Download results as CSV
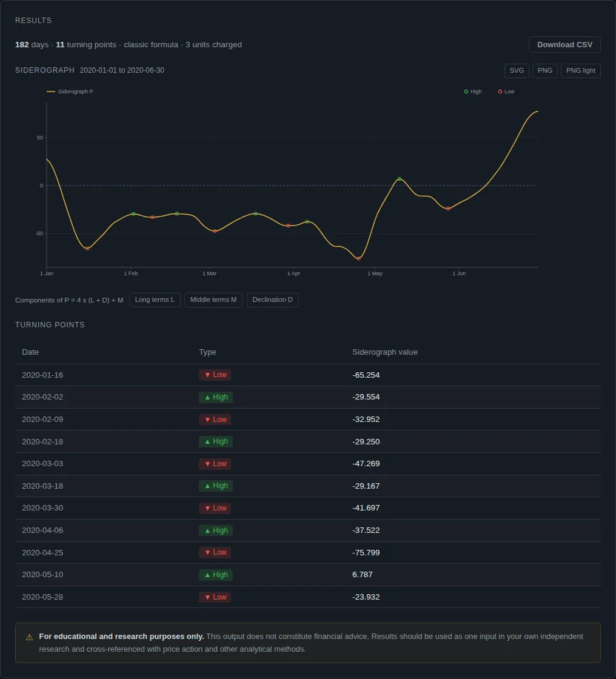 click(564, 45)
